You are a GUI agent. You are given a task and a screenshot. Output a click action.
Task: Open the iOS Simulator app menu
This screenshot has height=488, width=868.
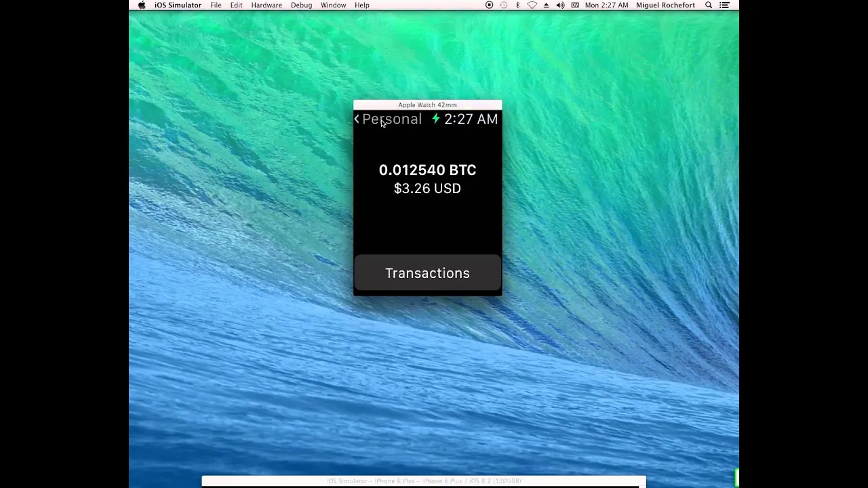tap(178, 5)
